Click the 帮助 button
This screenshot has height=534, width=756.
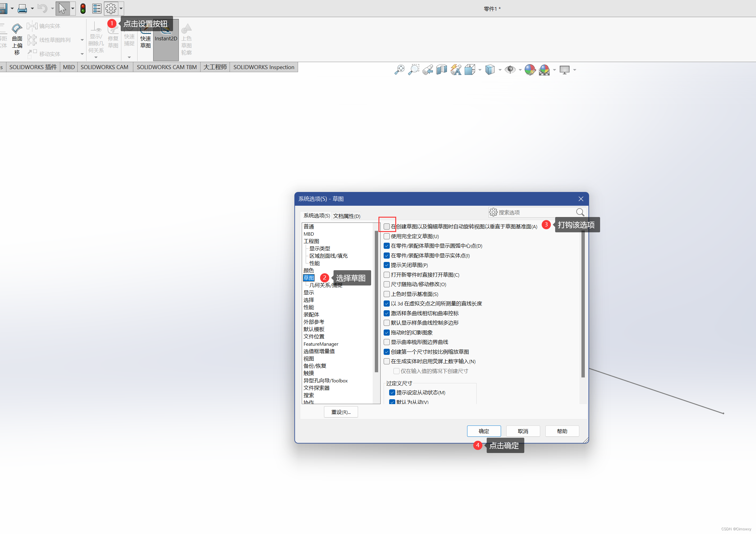coord(562,431)
